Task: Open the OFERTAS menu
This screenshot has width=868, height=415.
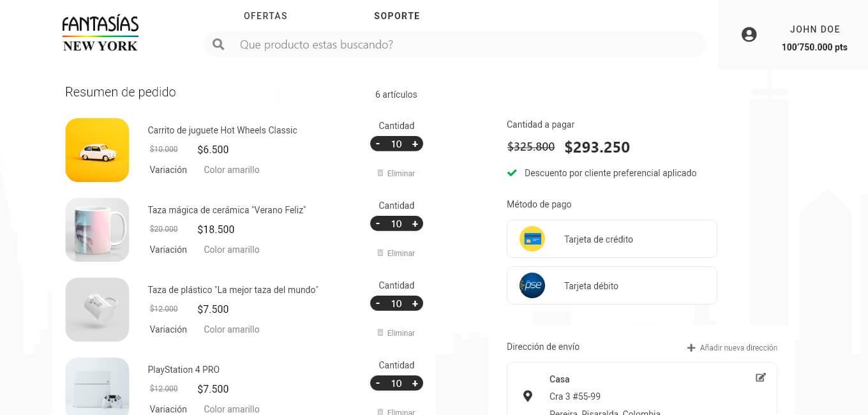Action: pyautogui.click(x=266, y=16)
